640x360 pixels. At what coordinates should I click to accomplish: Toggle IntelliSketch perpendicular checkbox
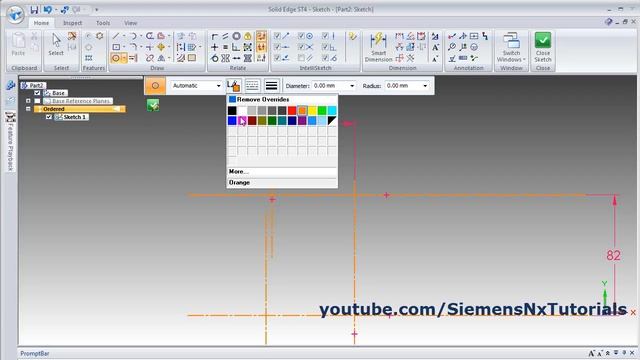[x=325, y=47]
